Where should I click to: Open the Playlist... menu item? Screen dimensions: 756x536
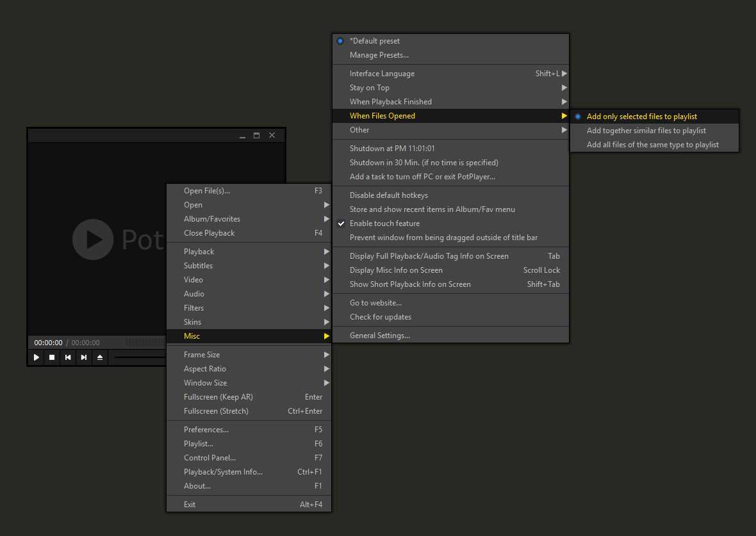pos(249,443)
